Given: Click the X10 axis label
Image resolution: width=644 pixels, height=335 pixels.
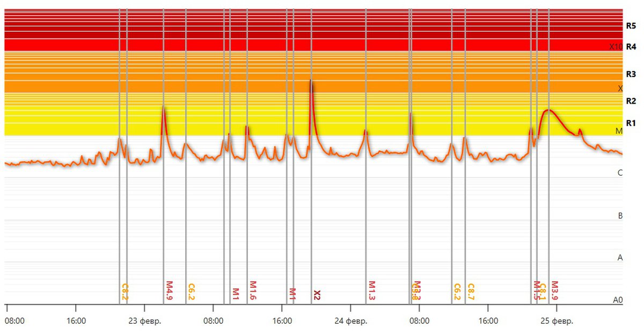Looking at the screenshot, I should 616,47.
